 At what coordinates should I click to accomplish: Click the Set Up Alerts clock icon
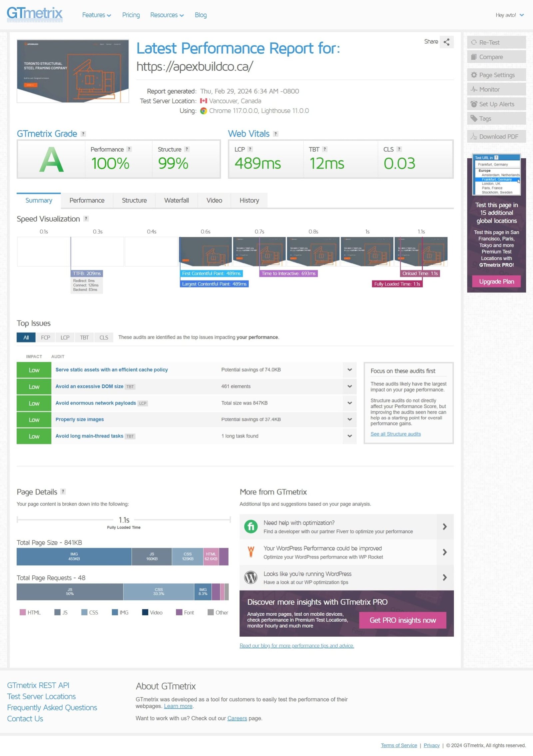pos(474,104)
